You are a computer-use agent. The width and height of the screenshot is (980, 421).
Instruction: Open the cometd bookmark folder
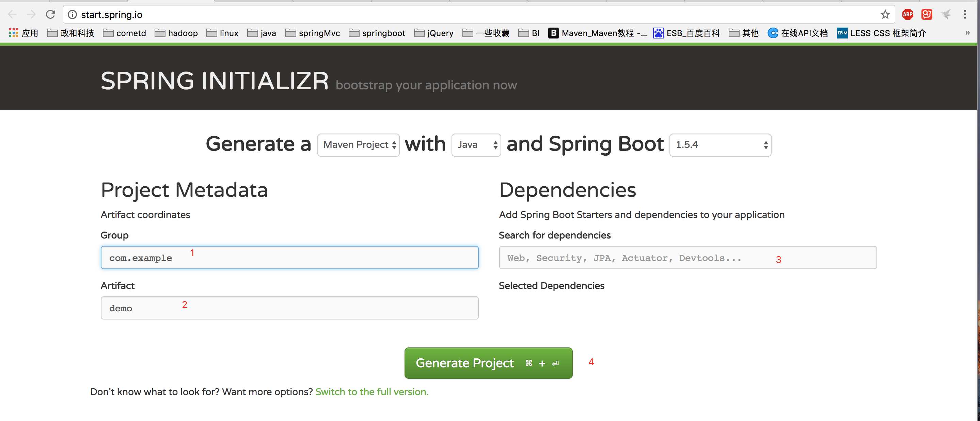pos(124,33)
